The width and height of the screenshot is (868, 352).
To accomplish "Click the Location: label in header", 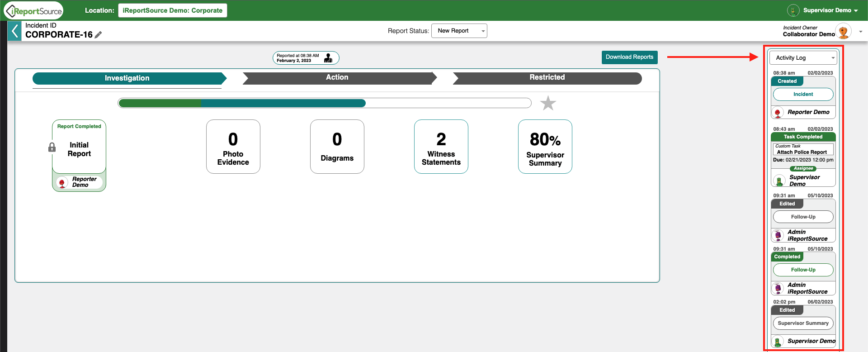I will tap(99, 10).
